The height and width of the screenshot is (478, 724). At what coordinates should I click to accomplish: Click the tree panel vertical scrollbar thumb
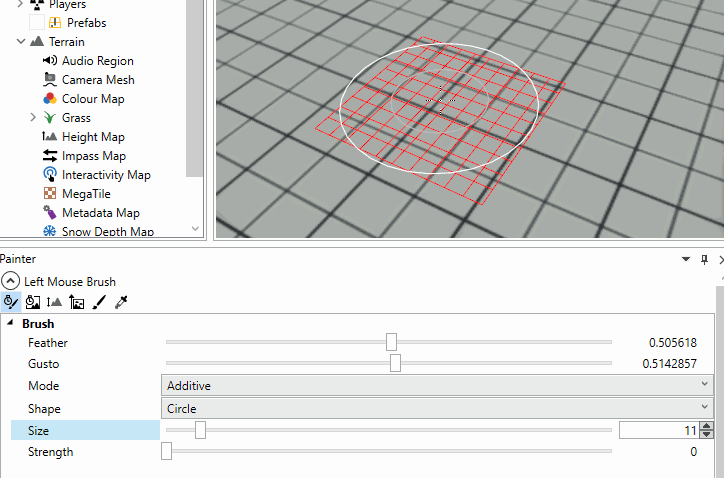(194, 88)
